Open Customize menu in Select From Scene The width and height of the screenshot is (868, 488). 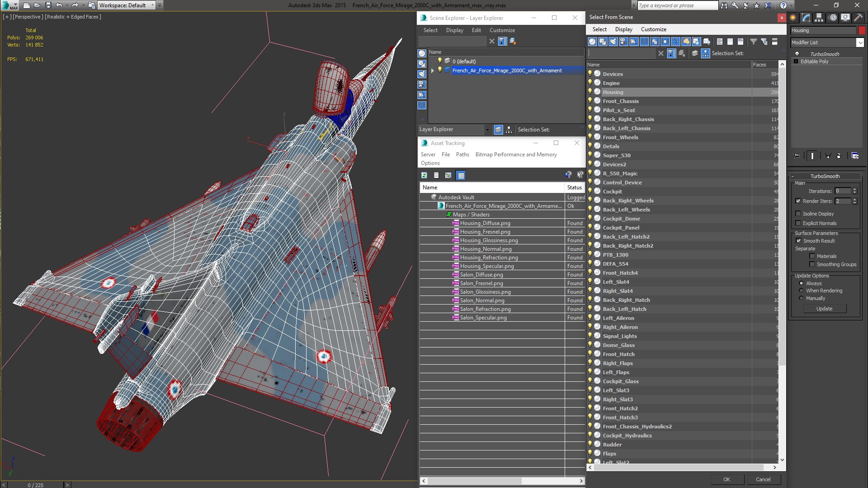653,29
